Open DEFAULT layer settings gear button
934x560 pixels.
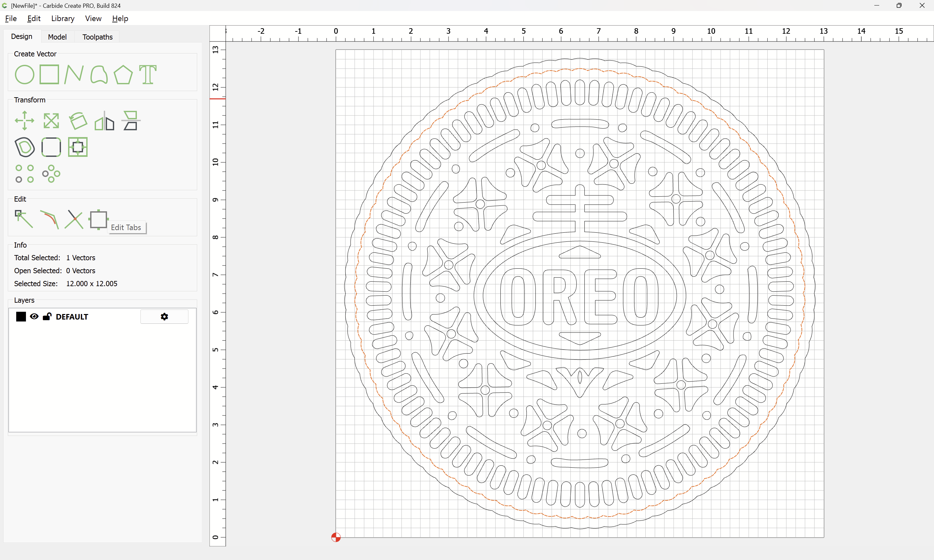click(x=164, y=317)
